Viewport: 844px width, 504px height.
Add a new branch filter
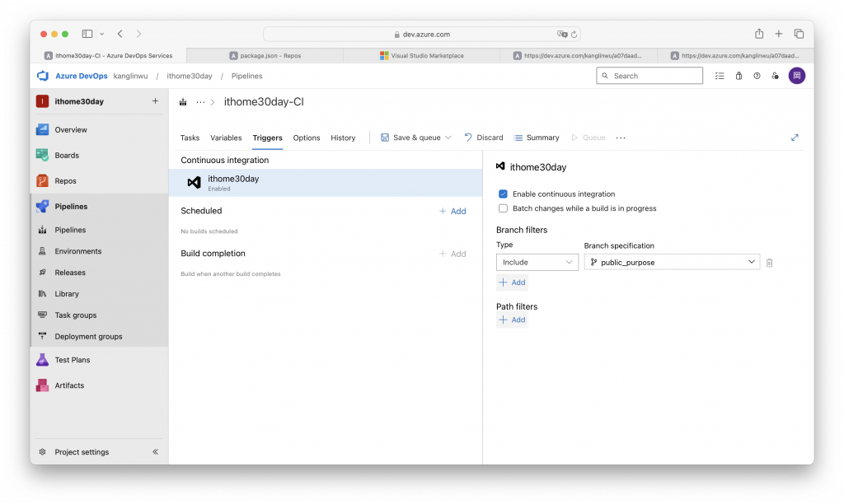click(512, 282)
